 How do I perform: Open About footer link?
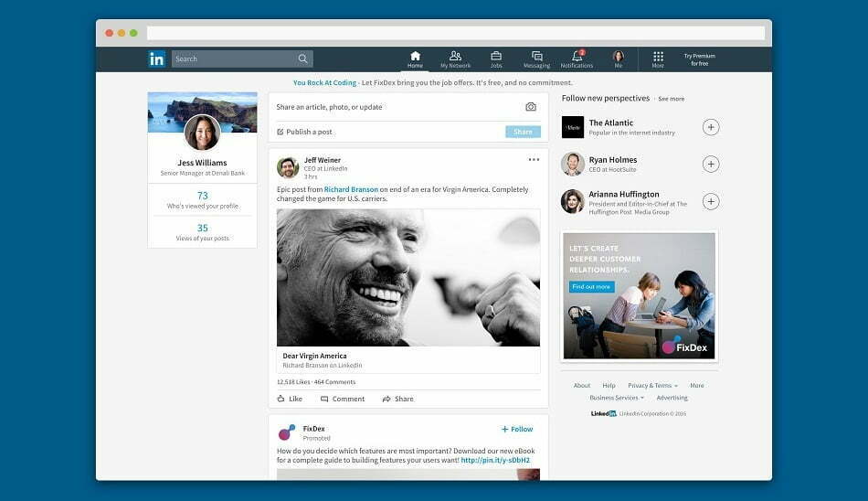point(582,386)
